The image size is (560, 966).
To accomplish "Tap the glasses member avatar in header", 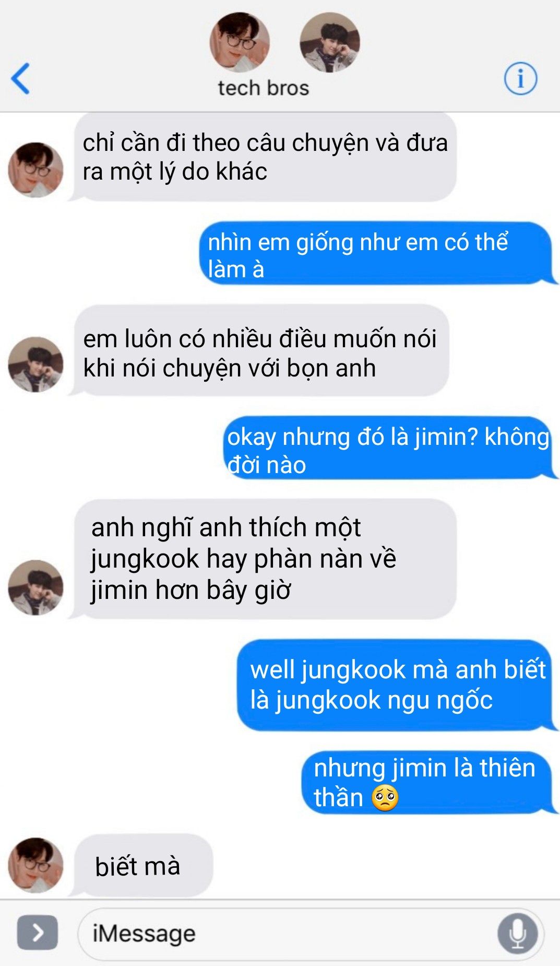I will (x=240, y=42).
